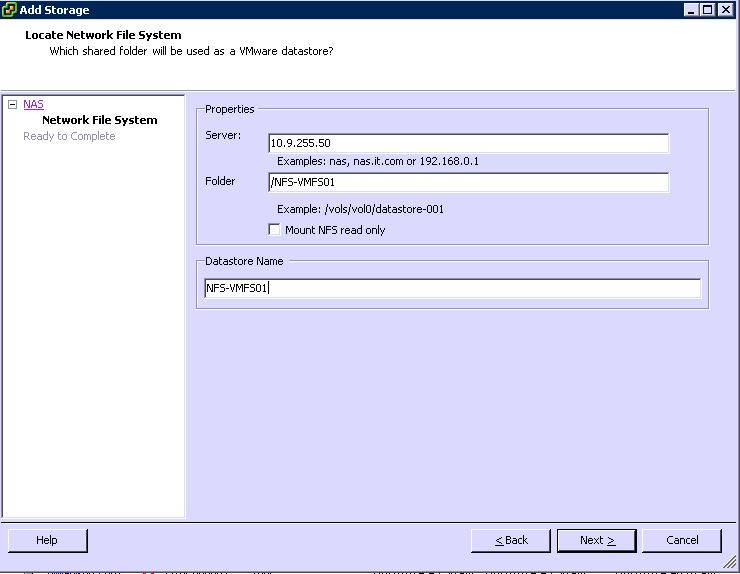This screenshot has height=574, width=740.
Task: Collapse the NAS tree node
Action: (13, 105)
